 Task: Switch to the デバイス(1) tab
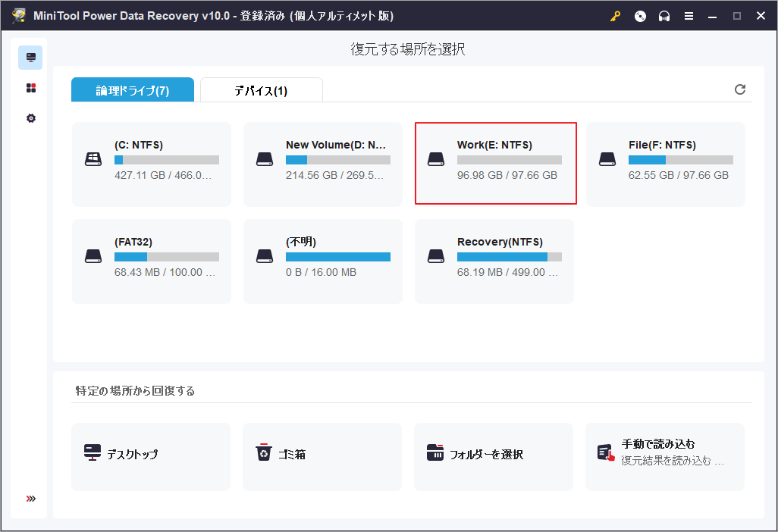[261, 90]
